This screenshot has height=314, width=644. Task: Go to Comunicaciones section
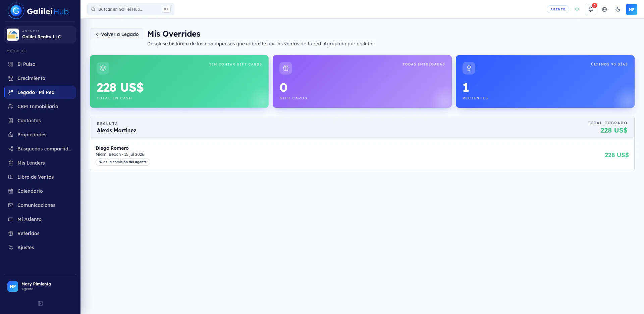click(x=40, y=205)
